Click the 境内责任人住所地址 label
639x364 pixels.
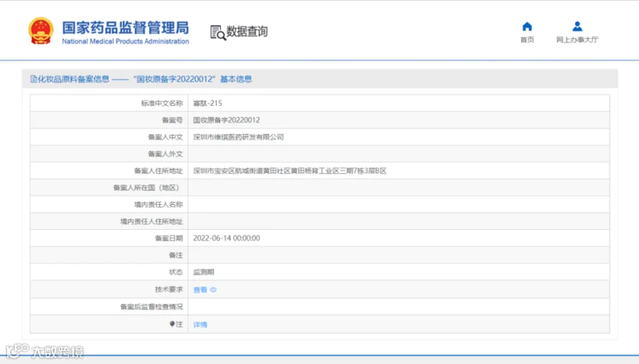[x=151, y=221]
